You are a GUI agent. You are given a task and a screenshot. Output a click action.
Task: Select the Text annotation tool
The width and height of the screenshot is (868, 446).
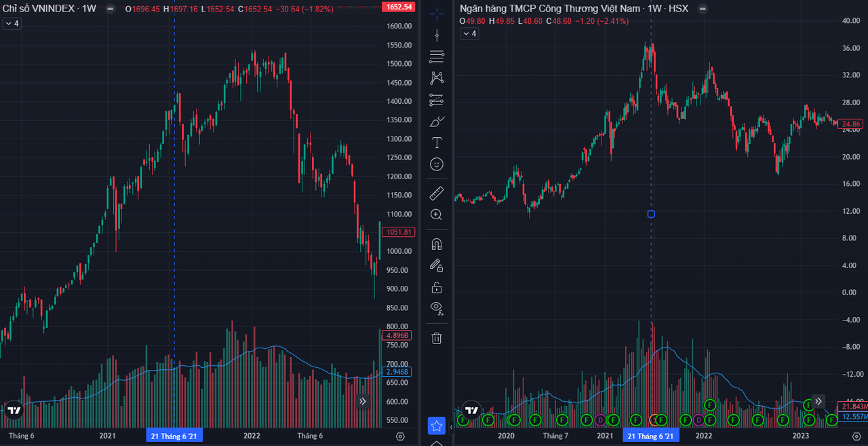pyautogui.click(x=437, y=143)
